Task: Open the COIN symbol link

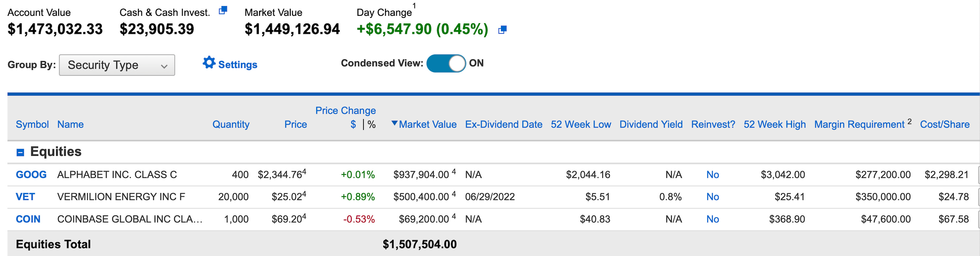Action: pyautogui.click(x=28, y=219)
